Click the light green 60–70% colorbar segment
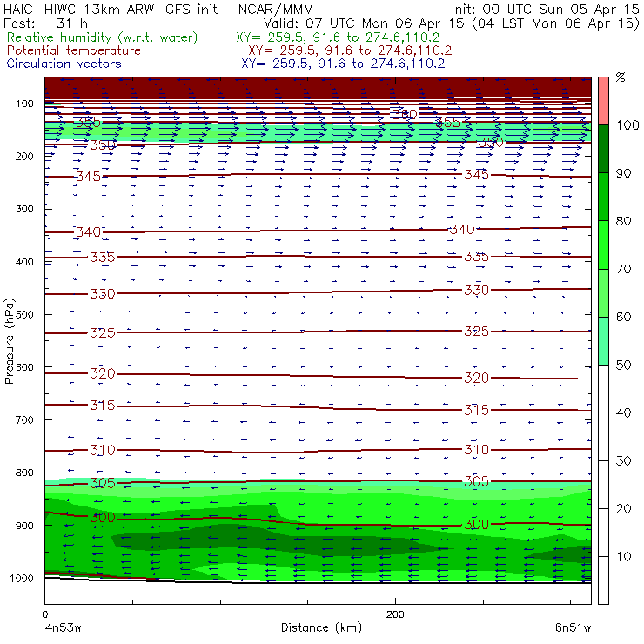644x644 pixels. coord(603,292)
